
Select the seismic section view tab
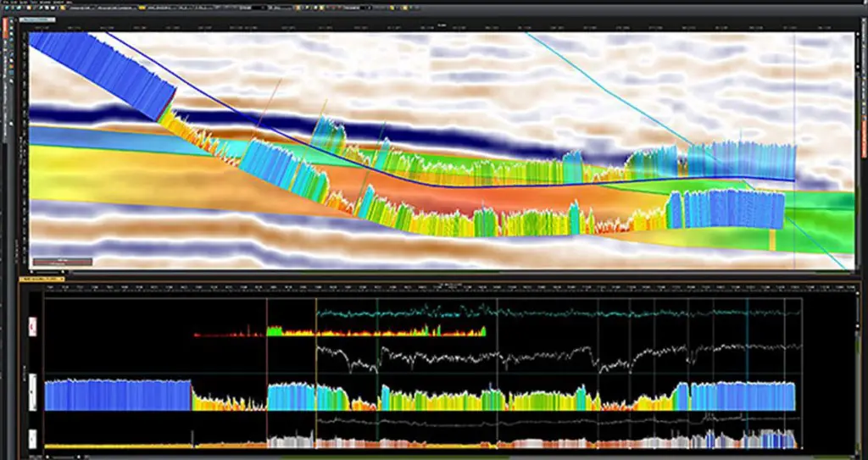(x=37, y=20)
